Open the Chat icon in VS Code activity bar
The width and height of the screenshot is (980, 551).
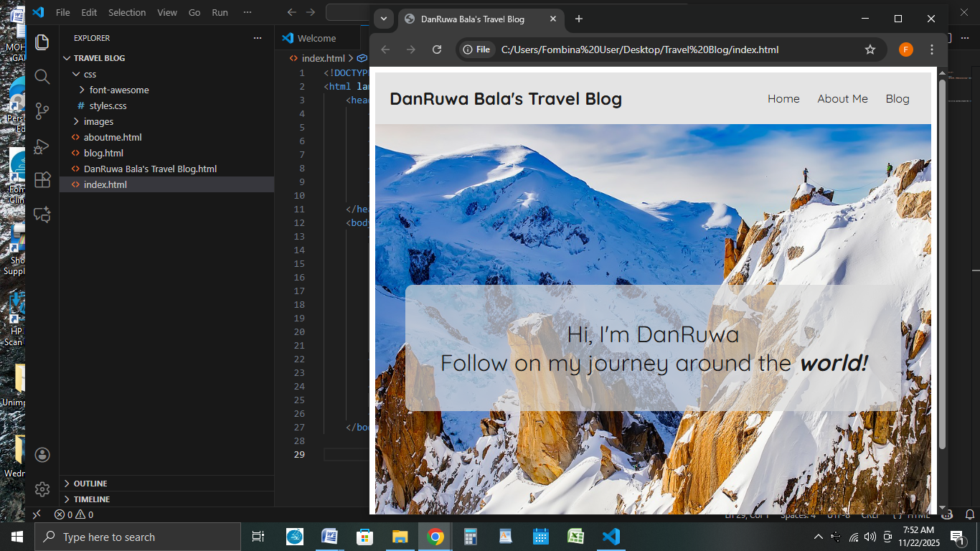pyautogui.click(x=42, y=215)
